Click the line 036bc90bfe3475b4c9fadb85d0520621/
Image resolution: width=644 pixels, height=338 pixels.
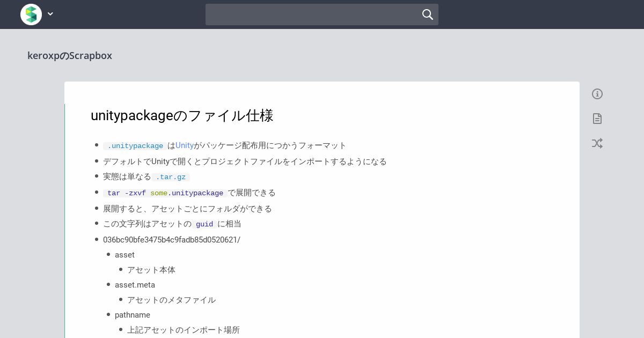(172, 240)
